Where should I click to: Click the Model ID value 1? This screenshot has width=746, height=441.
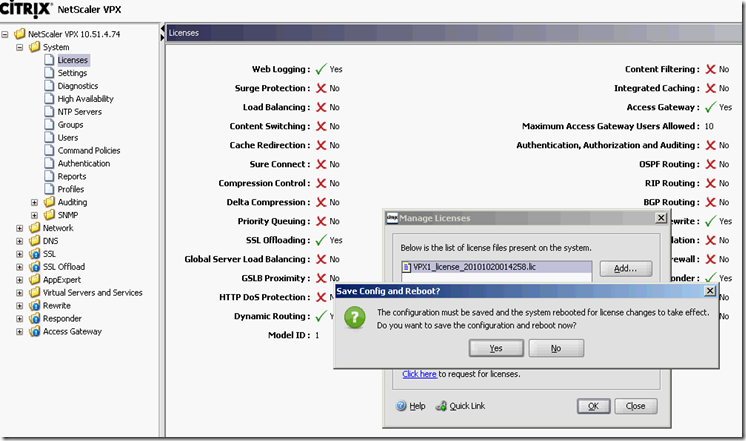pos(317,335)
